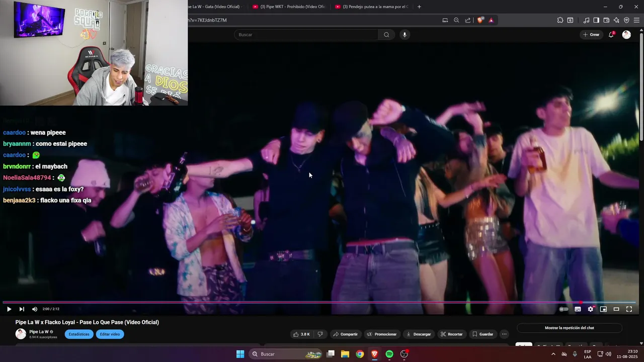Open Leo AI sparkle icon
Screen dimensions: 644x362
[616, 20]
